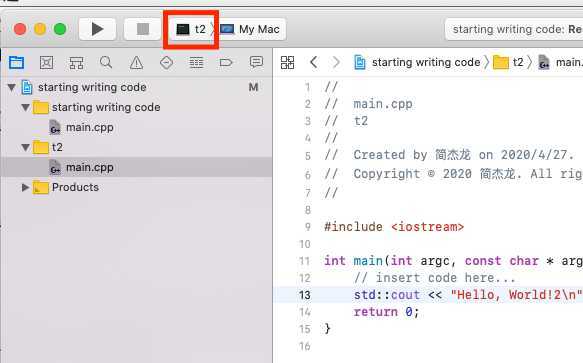This screenshot has height=363, width=583.
Task: Open the Source Control navigator
Action: pyautogui.click(x=46, y=62)
